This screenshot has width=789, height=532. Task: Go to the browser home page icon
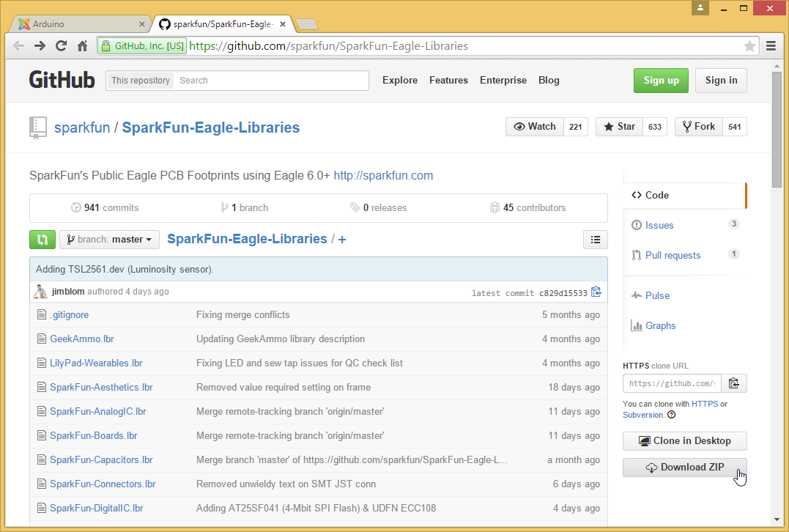click(83, 46)
